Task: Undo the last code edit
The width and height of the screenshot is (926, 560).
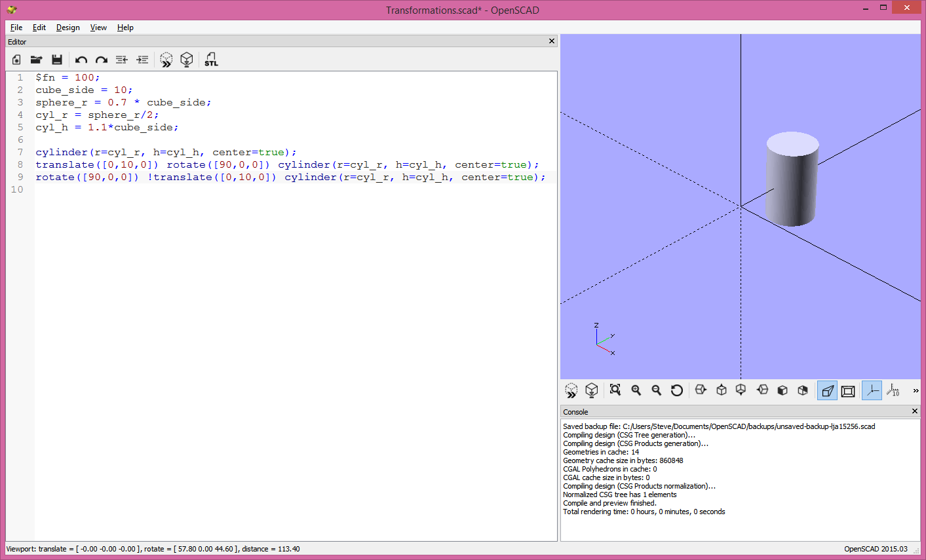Action: coord(81,59)
